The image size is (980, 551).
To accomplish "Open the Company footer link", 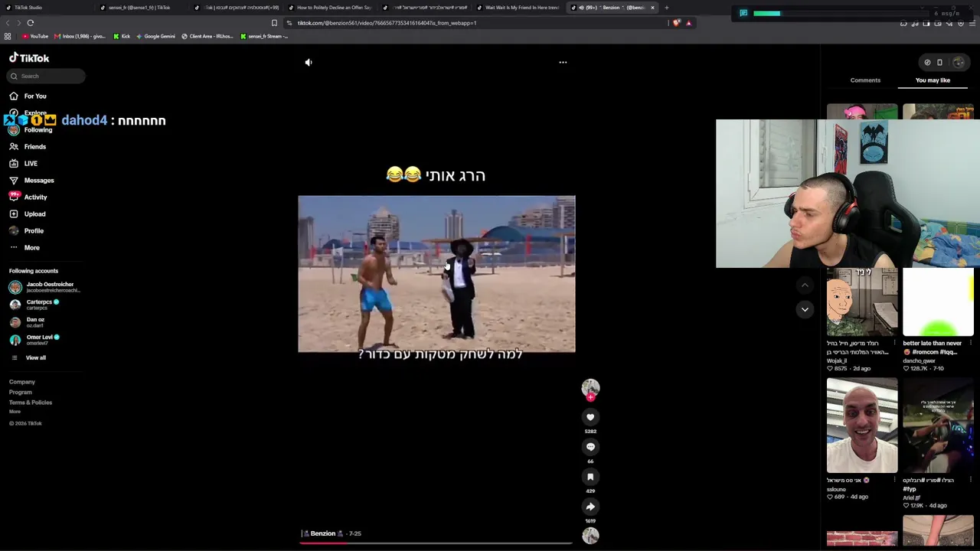I will 22,382.
